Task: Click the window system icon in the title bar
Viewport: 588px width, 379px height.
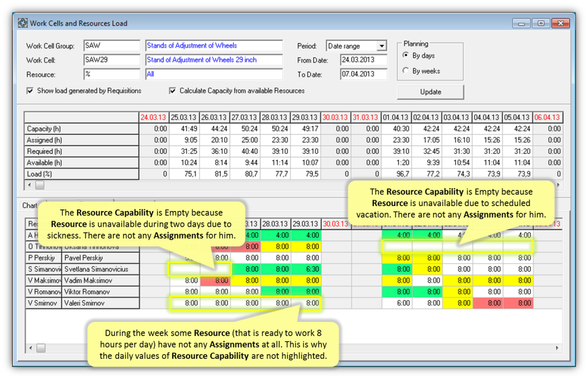Action: coord(22,23)
